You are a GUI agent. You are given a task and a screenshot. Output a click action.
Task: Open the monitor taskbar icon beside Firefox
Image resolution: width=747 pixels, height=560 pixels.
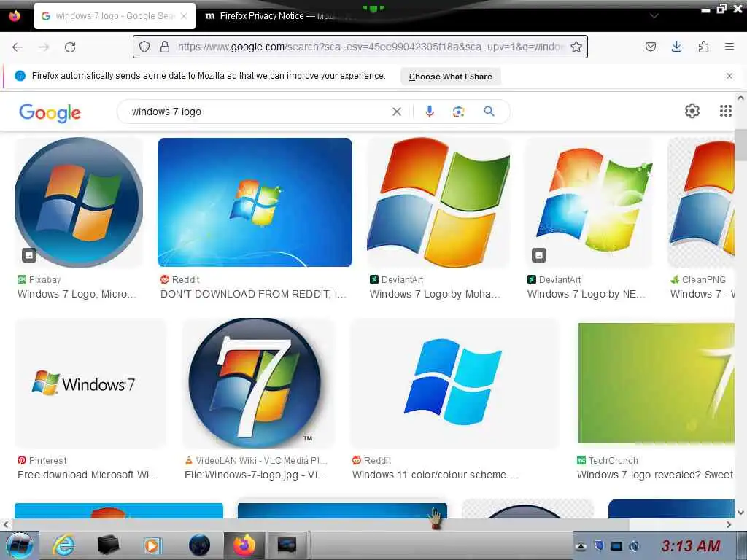[x=287, y=545]
